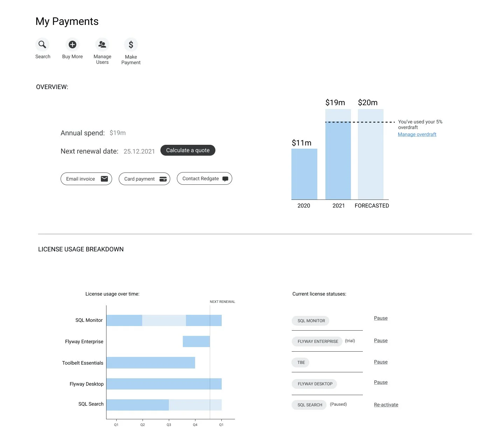Click the SQL Search chart row label

(91, 404)
